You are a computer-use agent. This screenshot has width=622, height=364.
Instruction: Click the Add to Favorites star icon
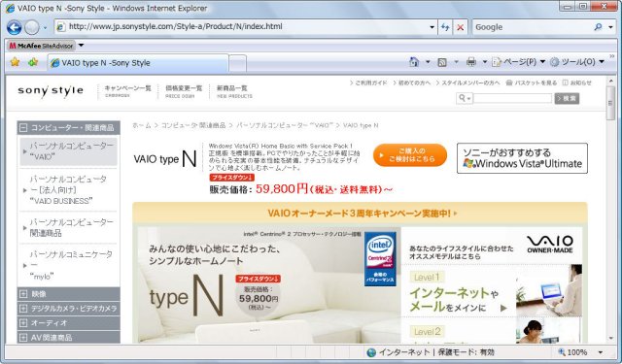33,62
